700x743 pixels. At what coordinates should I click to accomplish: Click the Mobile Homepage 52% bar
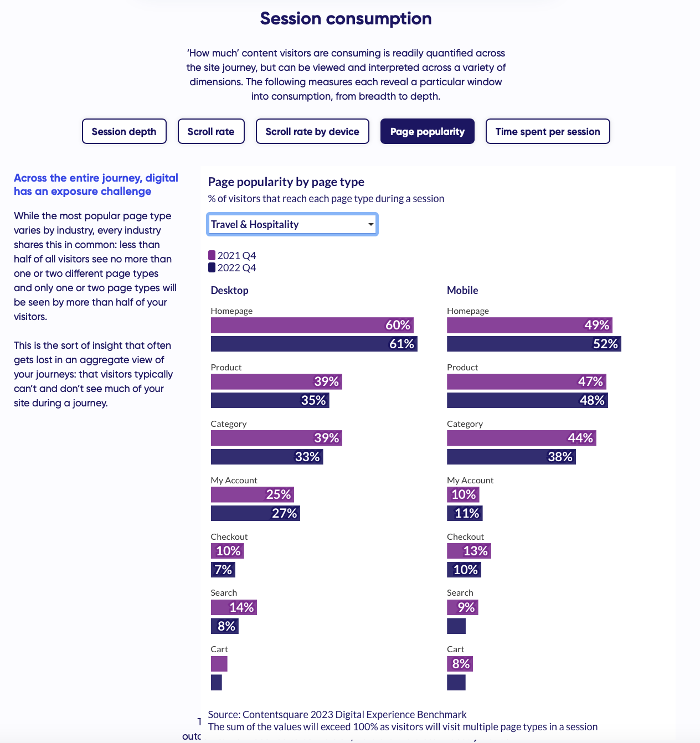[x=533, y=344]
